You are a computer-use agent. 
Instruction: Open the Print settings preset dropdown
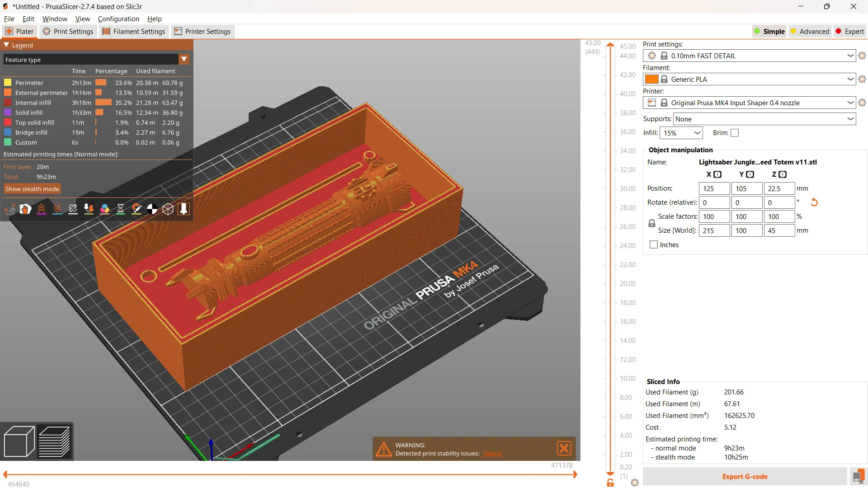pyautogui.click(x=850, y=56)
